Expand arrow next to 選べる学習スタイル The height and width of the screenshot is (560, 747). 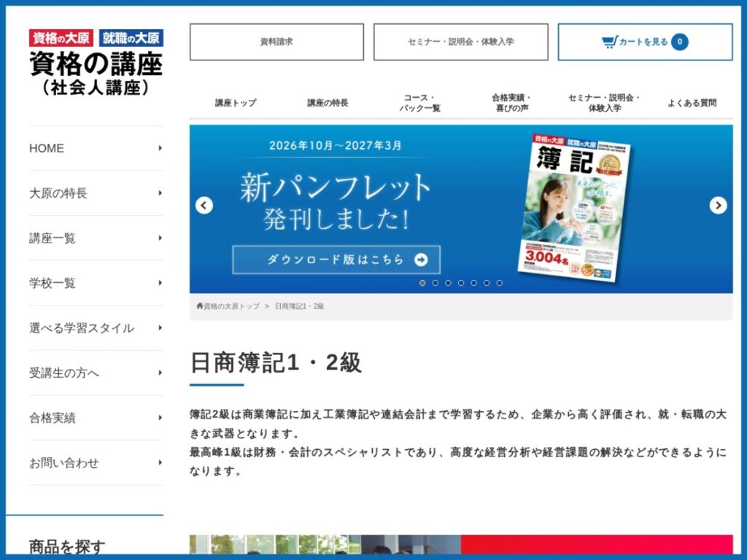160,327
